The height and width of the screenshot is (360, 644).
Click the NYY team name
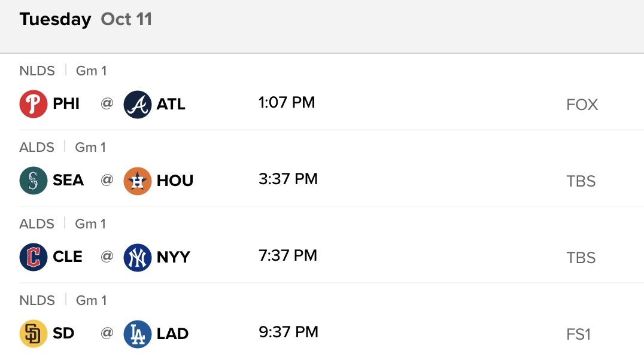[174, 257]
